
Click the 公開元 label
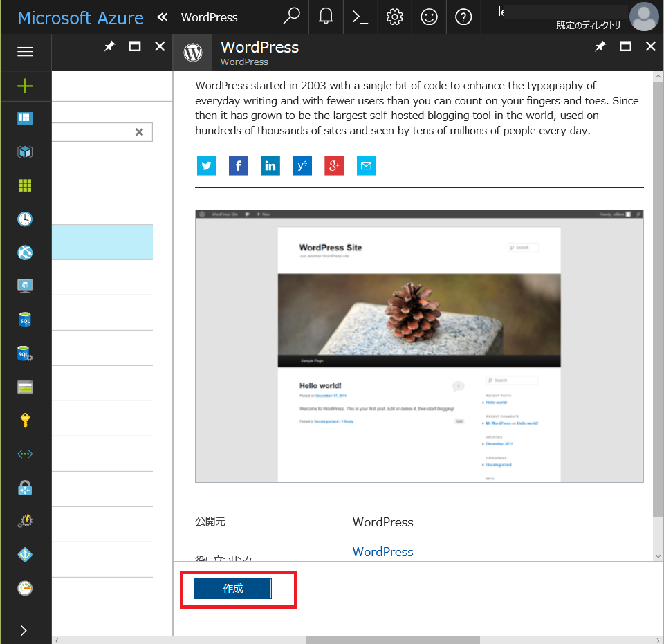tap(210, 522)
